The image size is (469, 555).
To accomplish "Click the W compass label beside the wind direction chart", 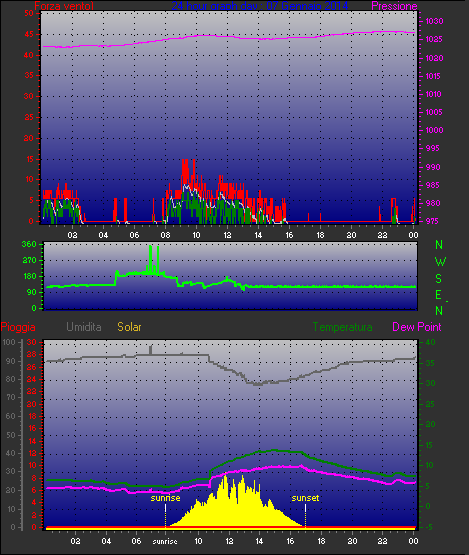I will pos(440,262).
